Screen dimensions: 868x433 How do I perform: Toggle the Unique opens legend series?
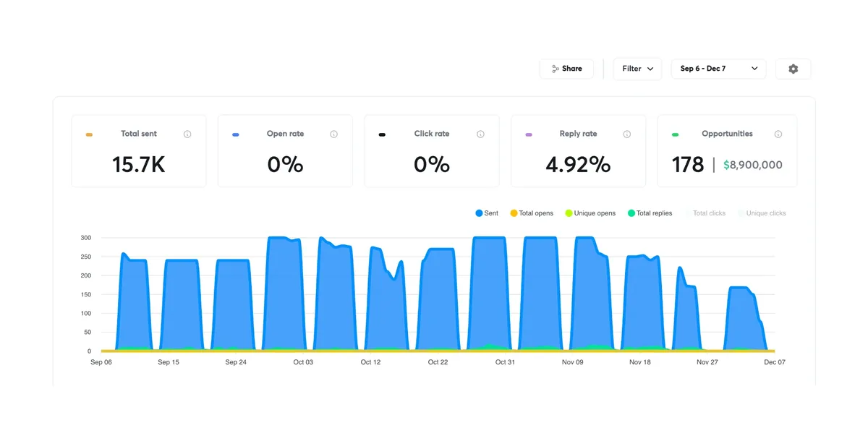coord(590,213)
